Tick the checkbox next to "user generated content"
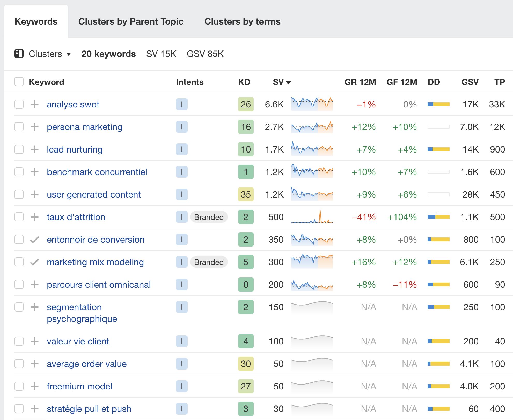The image size is (513, 420). (19, 194)
